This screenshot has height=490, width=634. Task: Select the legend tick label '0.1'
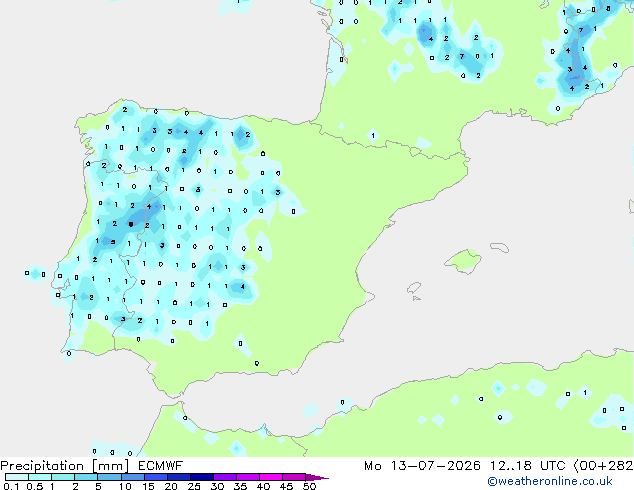click(x=11, y=486)
